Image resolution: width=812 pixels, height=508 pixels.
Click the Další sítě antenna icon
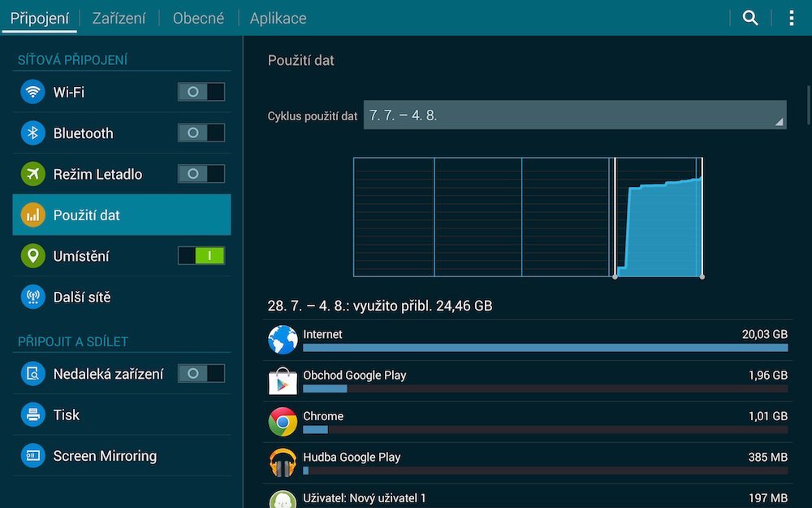(32, 296)
